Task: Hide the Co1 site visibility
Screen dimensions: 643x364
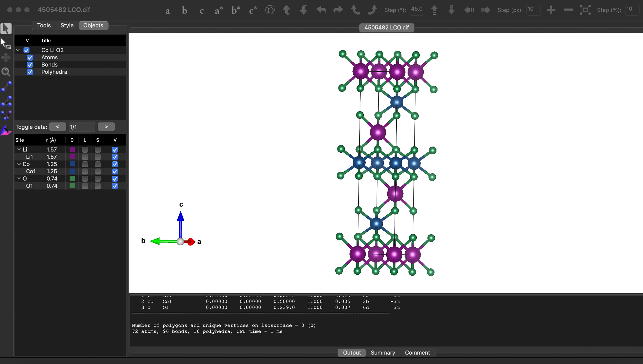Action: tap(115, 171)
